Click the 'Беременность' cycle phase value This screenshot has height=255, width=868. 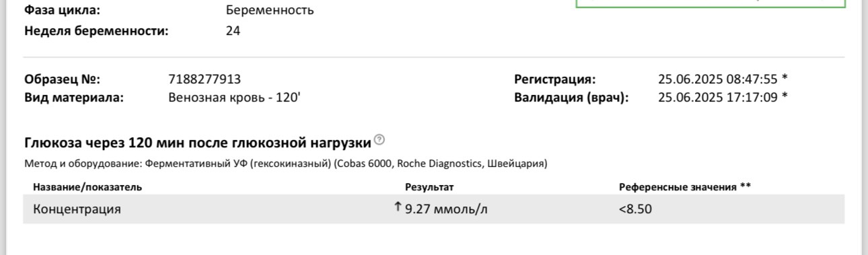(270, 11)
